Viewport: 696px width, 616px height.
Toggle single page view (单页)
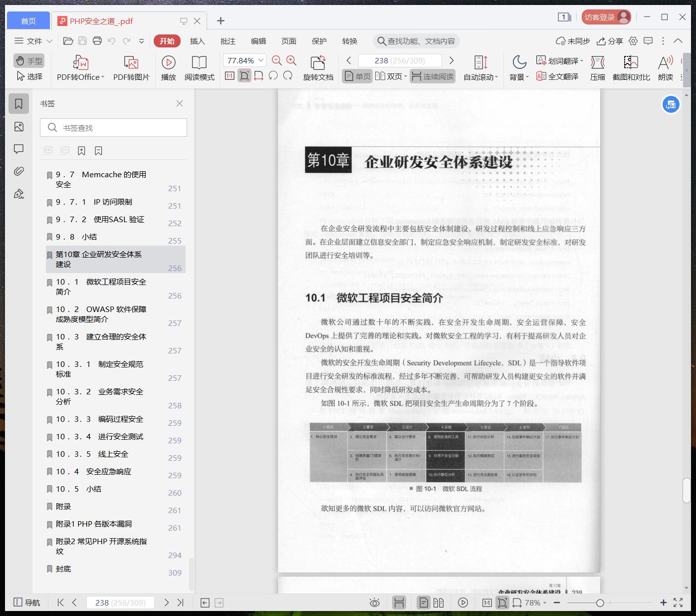click(357, 76)
